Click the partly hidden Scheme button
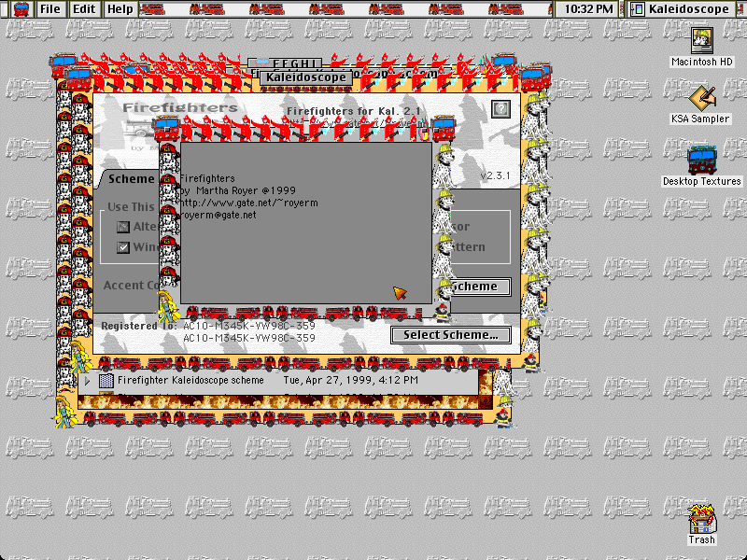 click(480, 287)
